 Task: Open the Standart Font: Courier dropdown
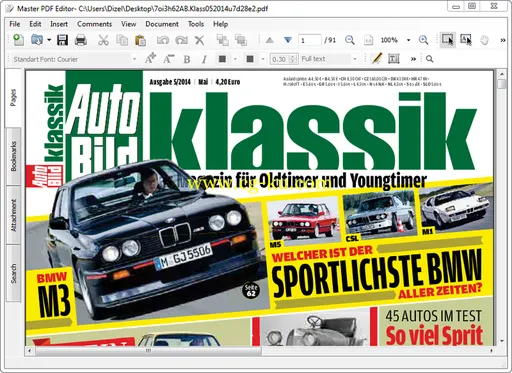74,59
